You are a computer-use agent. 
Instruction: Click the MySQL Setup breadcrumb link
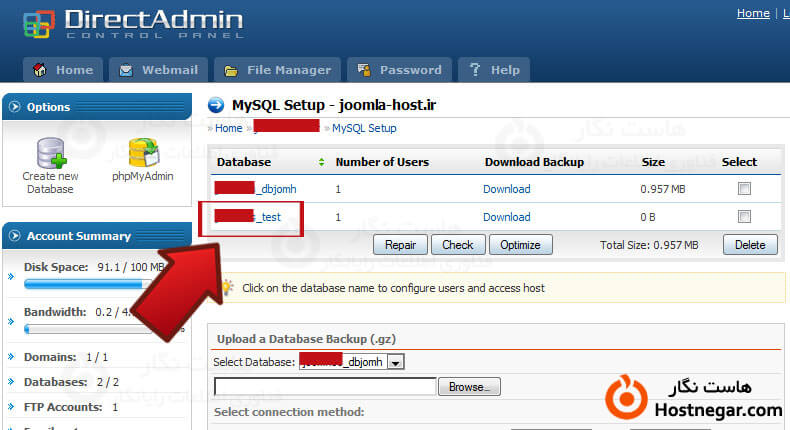click(x=364, y=128)
